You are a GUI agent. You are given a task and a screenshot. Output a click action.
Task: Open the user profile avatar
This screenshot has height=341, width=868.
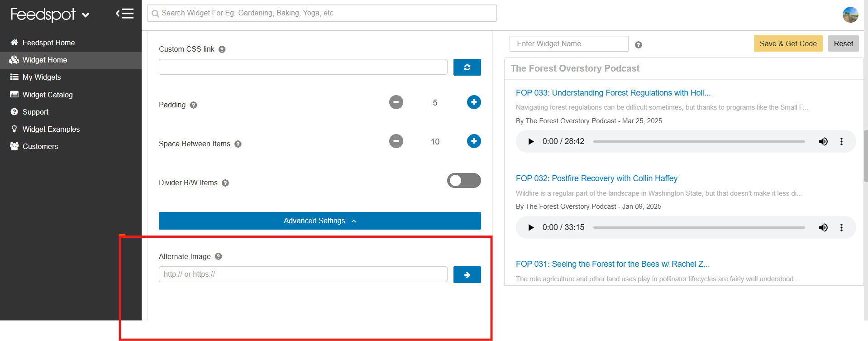pos(850,14)
